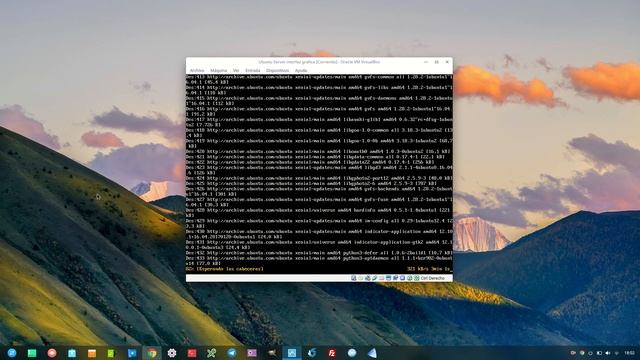The height and width of the screenshot is (360, 640).
Task: Open the light blue sphere icon on the taskbar
Action: (352, 353)
